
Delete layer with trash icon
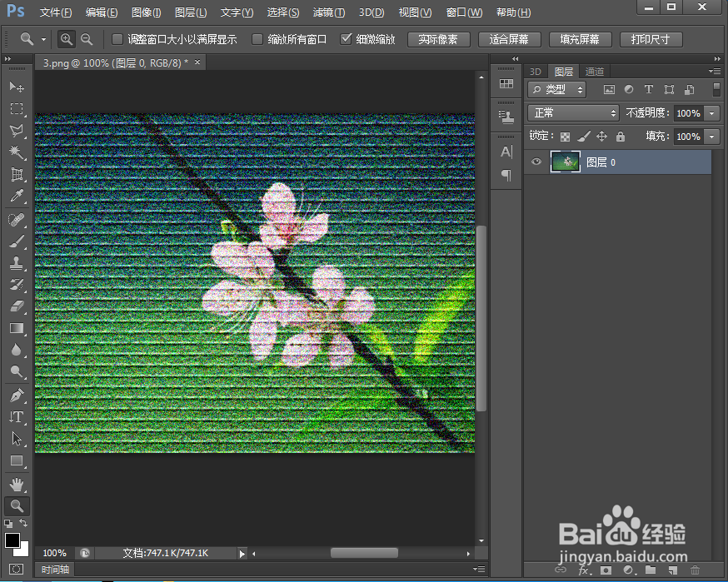[x=695, y=570]
